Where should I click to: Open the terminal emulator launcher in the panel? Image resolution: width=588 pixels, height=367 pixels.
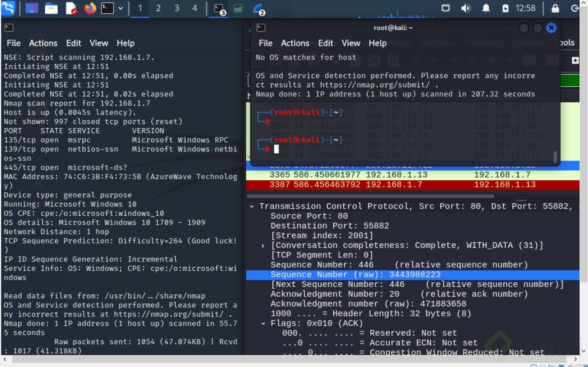[107, 8]
